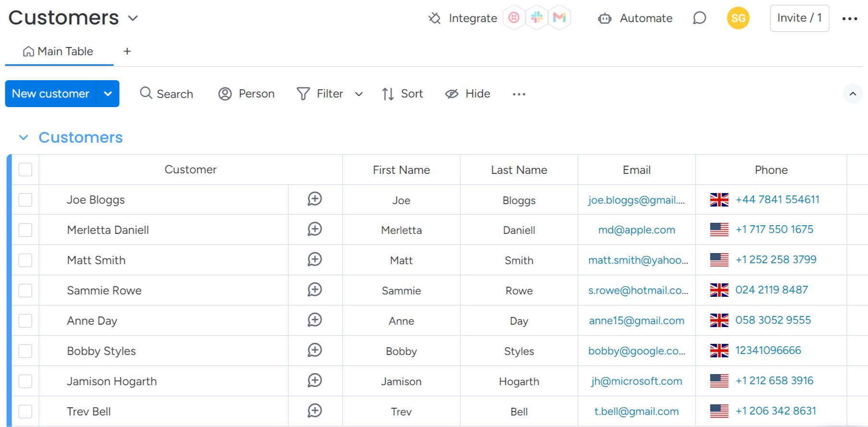Click the Automate robot icon

coord(604,19)
